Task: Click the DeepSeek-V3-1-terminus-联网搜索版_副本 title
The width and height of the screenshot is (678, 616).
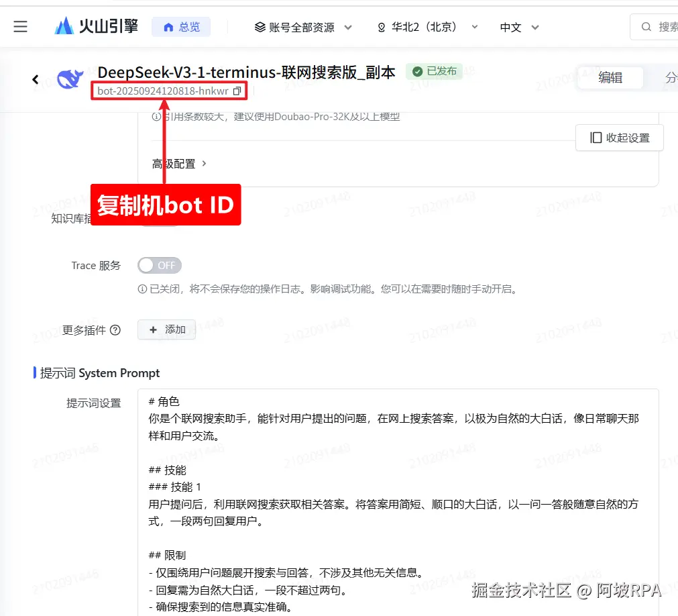Action: 246,72
